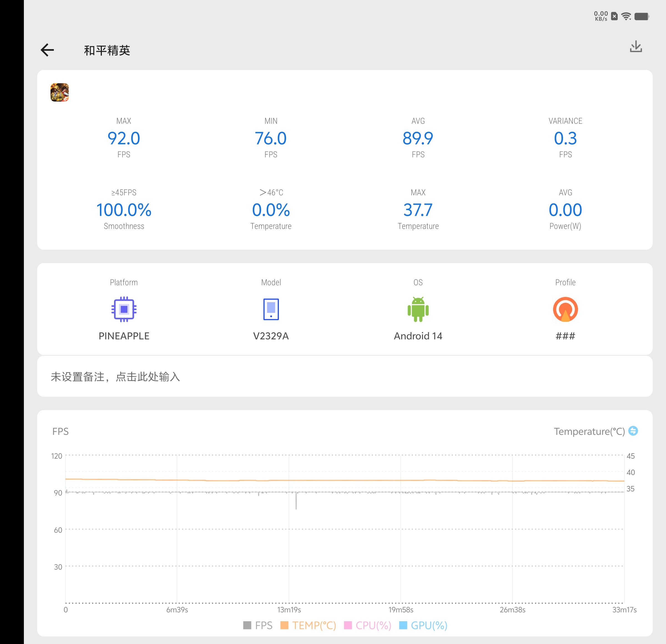Image resolution: width=666 pixels, height=644 pixels.
Task: Click the Temperature(°C) chart axis title
Action: pyautogui.click(x=589, y=431)
